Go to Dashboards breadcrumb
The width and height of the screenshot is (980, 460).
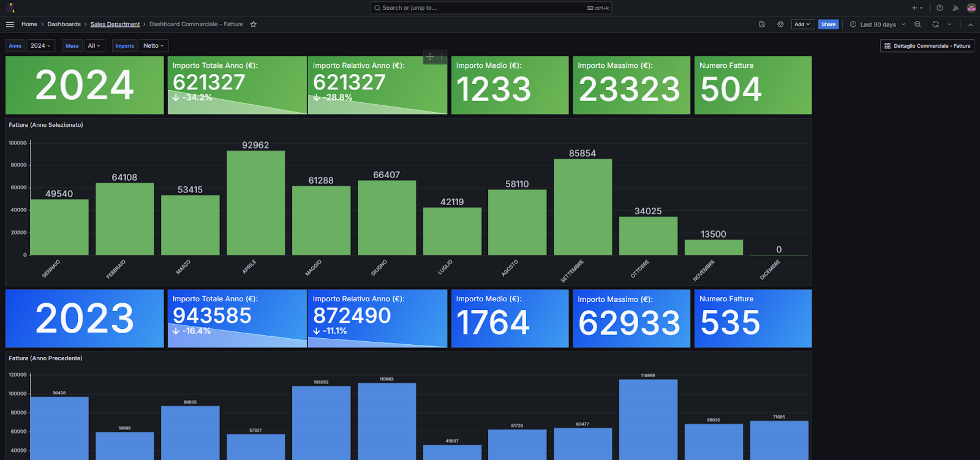(64, 25)
